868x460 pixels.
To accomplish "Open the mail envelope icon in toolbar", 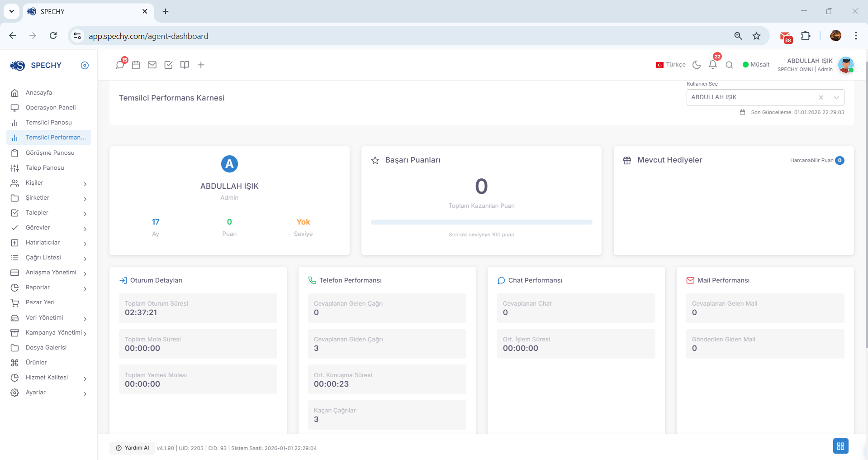I will click(152, 65).
